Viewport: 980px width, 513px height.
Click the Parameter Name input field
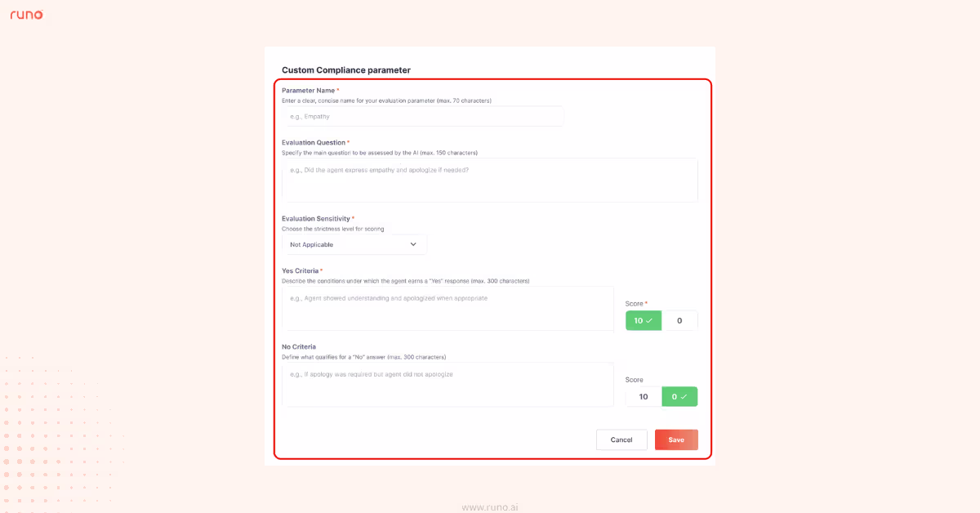click(422, 116)
